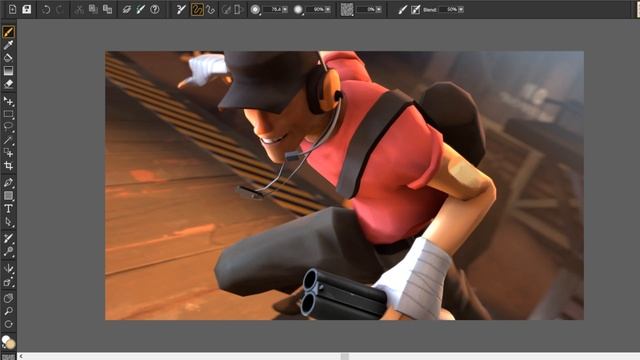Select the Rotate Page tool

click(8, 324)
